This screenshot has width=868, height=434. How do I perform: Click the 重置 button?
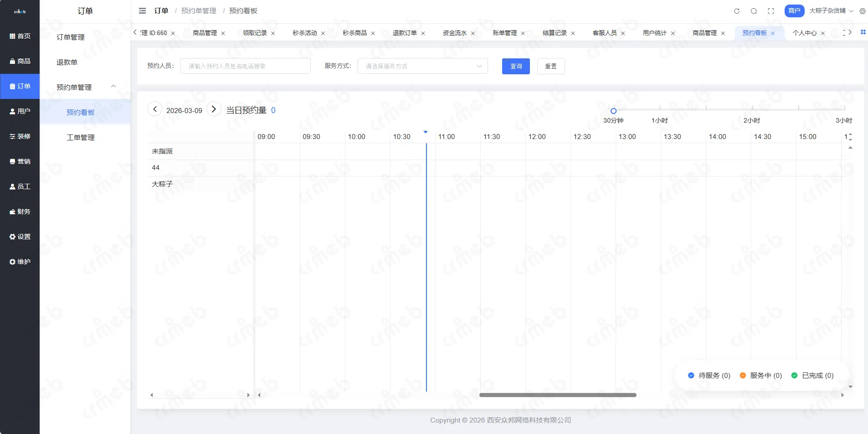coord(551,66)
